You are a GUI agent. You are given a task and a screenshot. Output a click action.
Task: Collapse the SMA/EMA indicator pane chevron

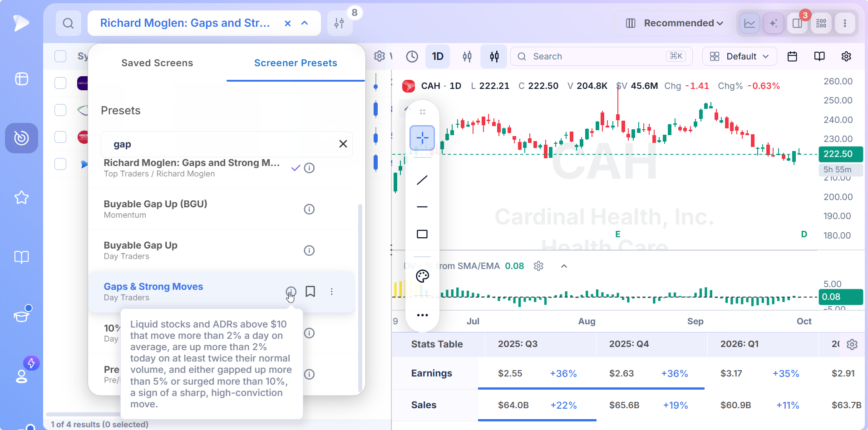tap(564, 266)
